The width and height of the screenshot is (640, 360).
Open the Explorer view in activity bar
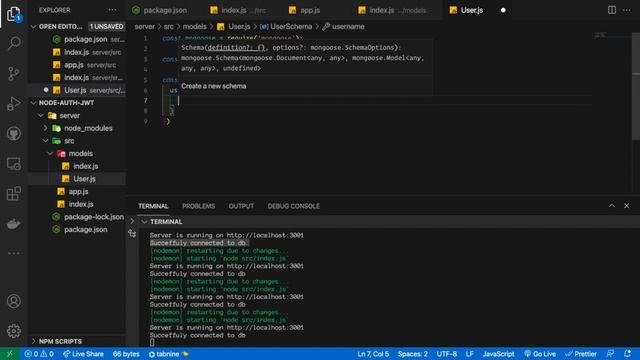point(14,14)
